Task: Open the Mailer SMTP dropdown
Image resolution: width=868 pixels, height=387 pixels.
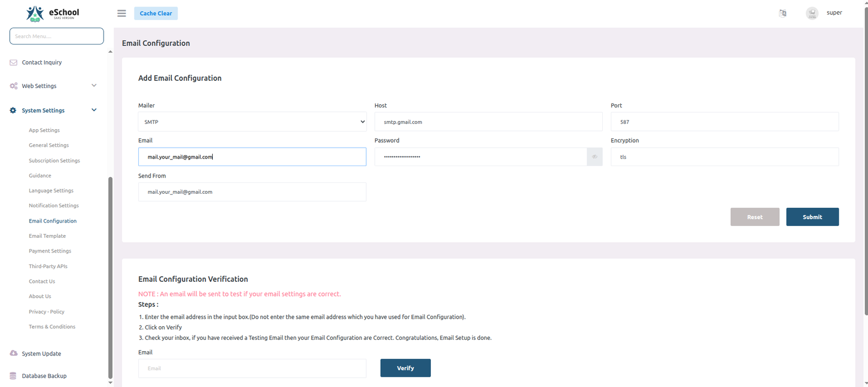Action: click(252, 122)
